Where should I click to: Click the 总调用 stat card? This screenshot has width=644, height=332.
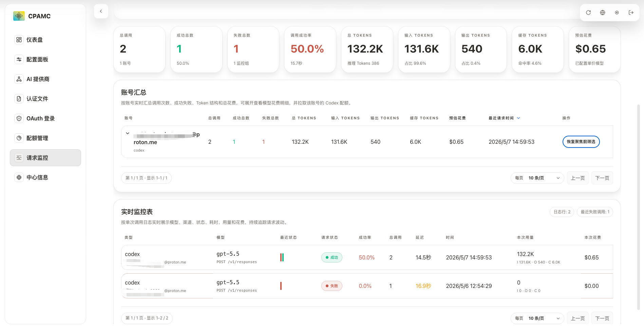click(139, 50)
